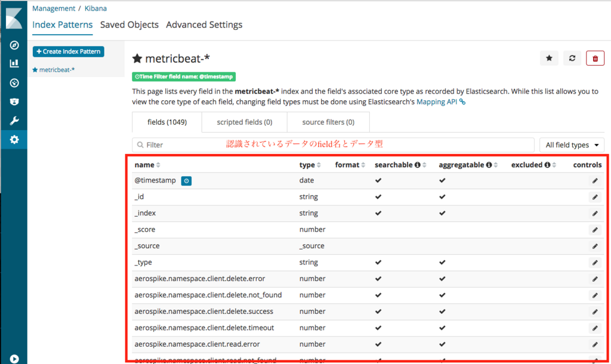Screen dimensions: 611x364
Task: Edit the _score field pencil icon
Action: point(595,230)
